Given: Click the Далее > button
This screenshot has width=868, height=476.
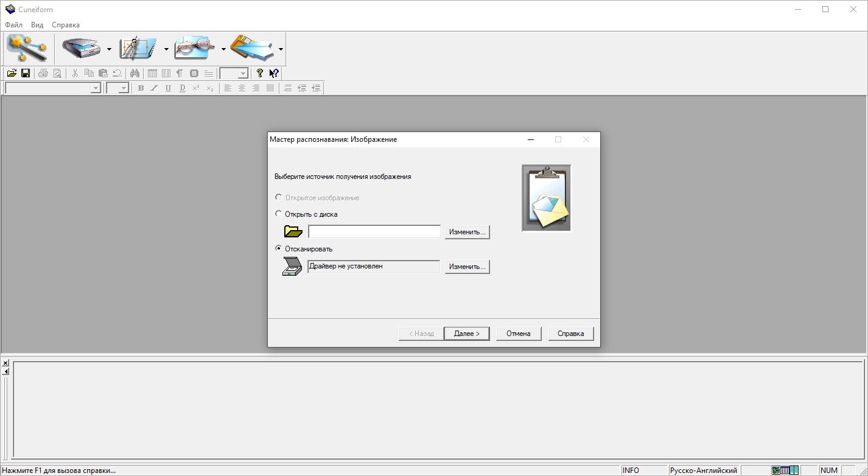Looking at the screenshot, I should click(467, 334).
